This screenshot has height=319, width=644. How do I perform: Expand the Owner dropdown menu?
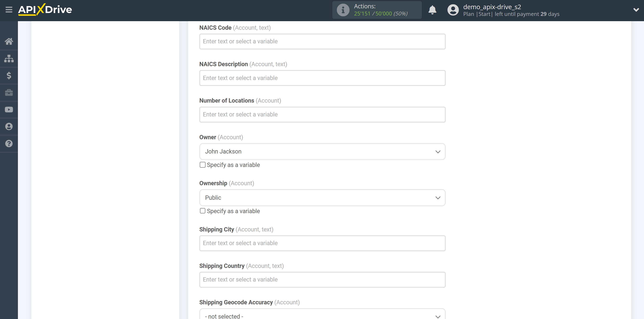(x=323, y=151)
